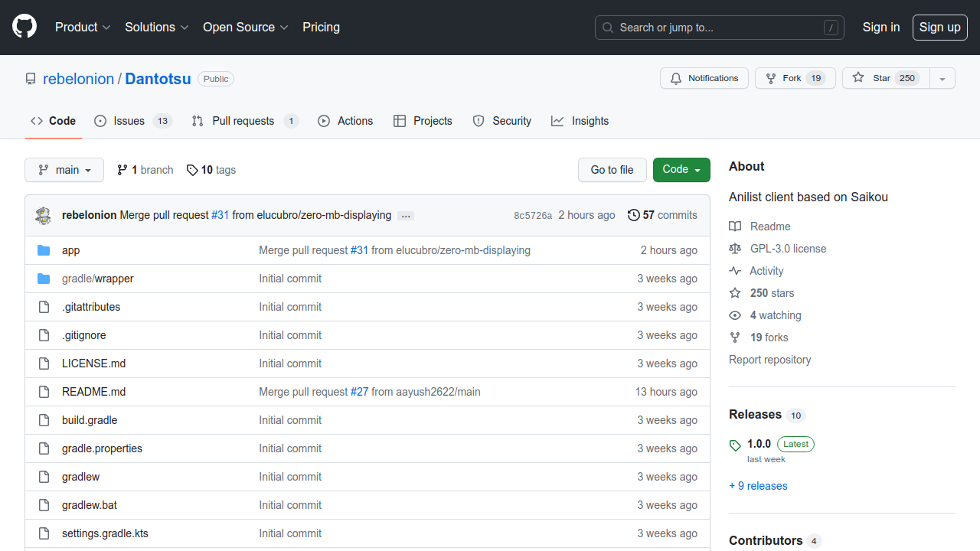Click Report repository link

click(x=769, y=360)
